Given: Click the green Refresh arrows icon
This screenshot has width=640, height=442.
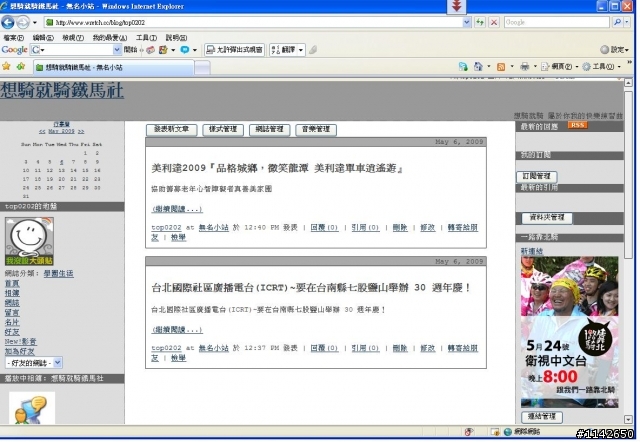Looking at the screenshot, I should click(x=480, y=22).
